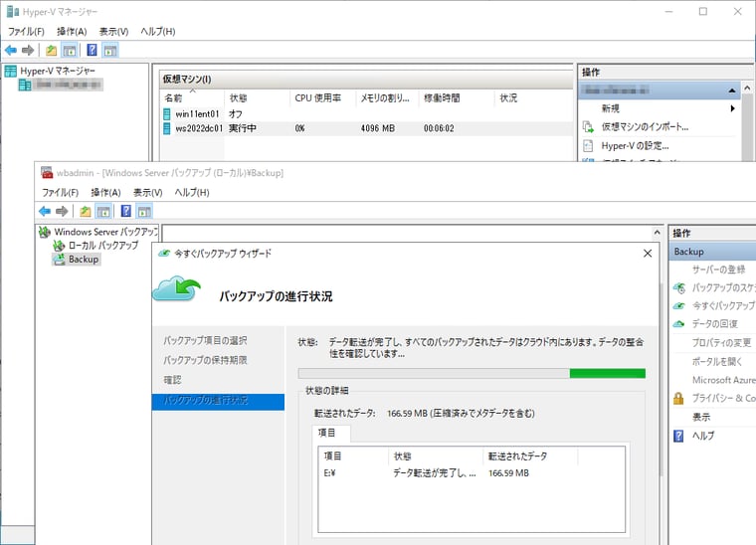The image size is (756, 545).
Task: Sort by 稼働時間 column header
Action: (x=457, y=98)
